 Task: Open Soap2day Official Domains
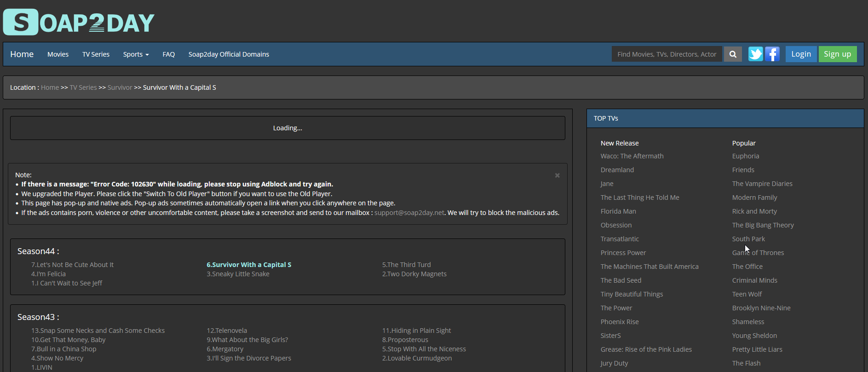[229, 54]
